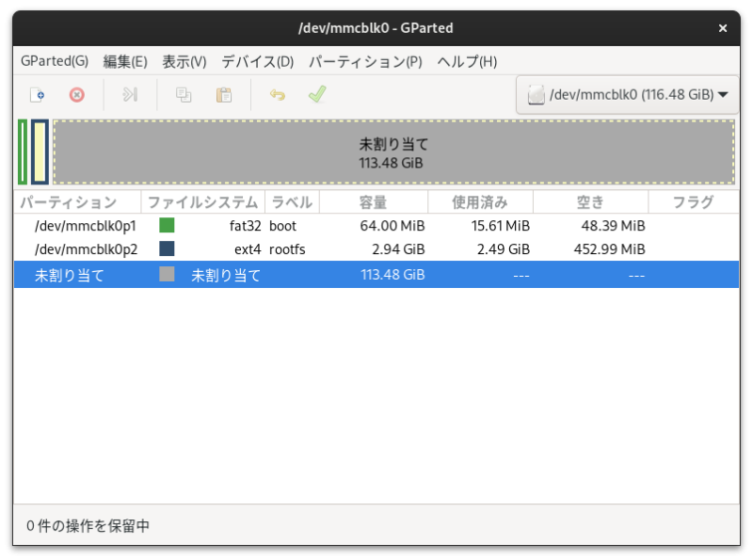The image size is (753, 560).
Task: Open the デバイス(D) menu
Action: tap(257, 61)
